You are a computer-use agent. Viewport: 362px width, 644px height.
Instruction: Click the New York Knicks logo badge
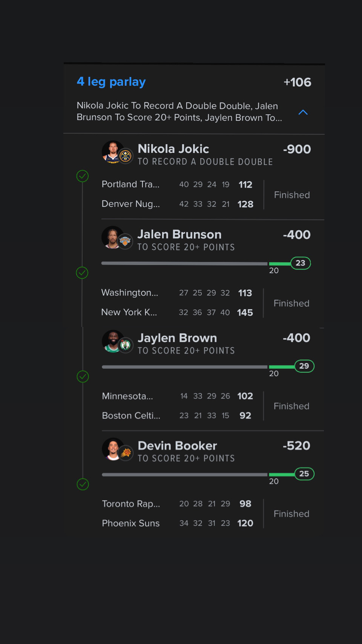(125, 241)
